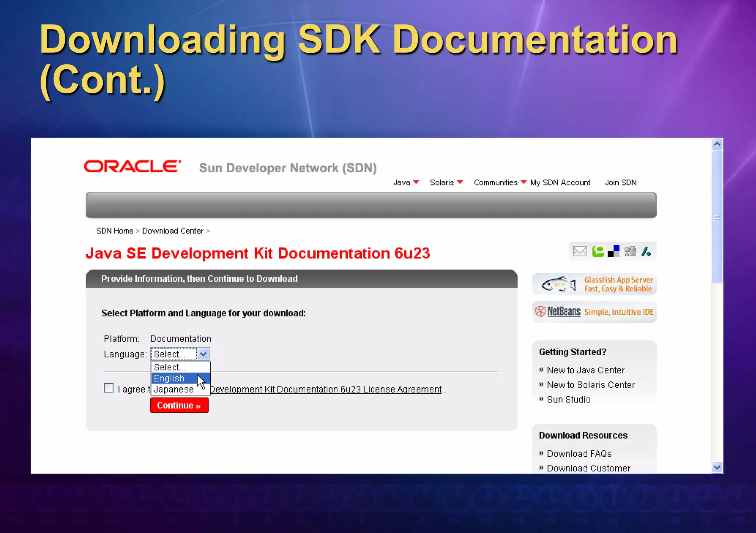Click scrollbar down arrow
This screenshot has height=533, width=756.
pyautogui.click(x=717, y=468)
